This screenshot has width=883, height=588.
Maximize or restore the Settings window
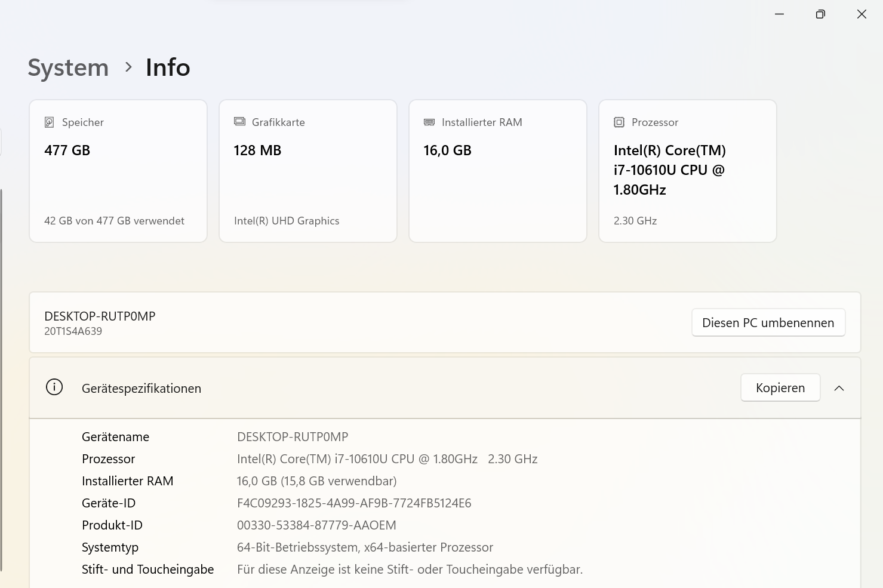(820, 14)
